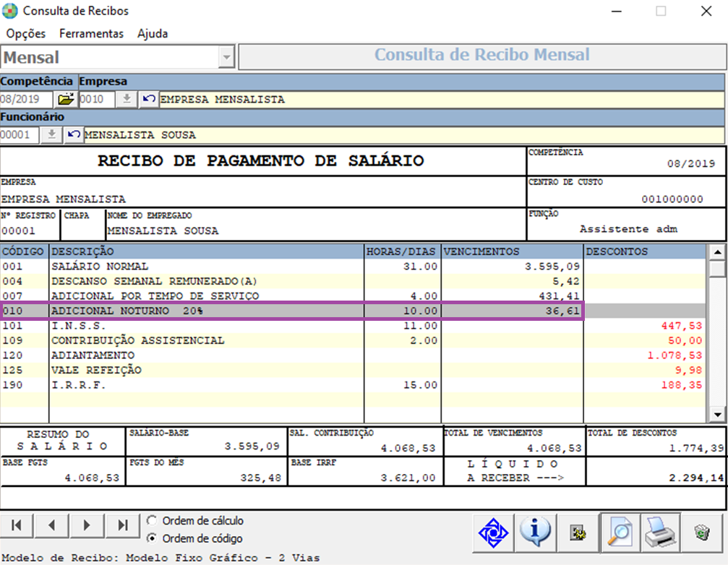
Task: Close the Consulta de Recibos window
Action: (x=706, y=11)
